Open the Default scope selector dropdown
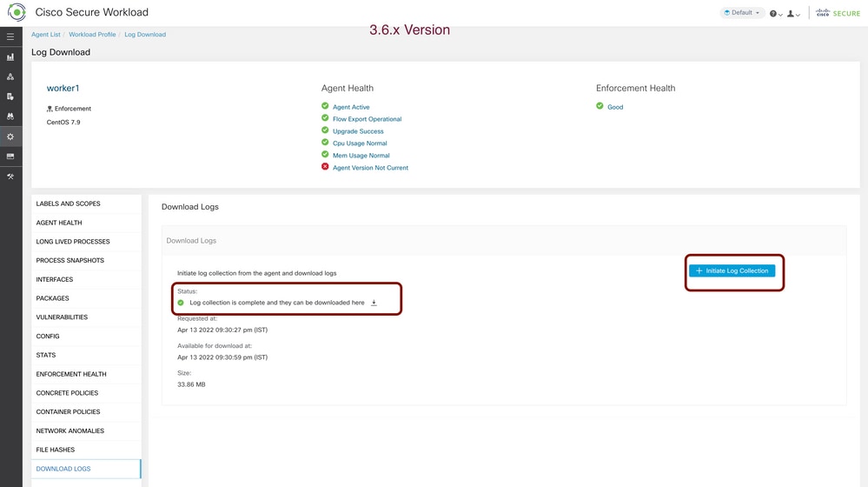The height and width of the screenshot is (487, 868). (x=742, y=13)
